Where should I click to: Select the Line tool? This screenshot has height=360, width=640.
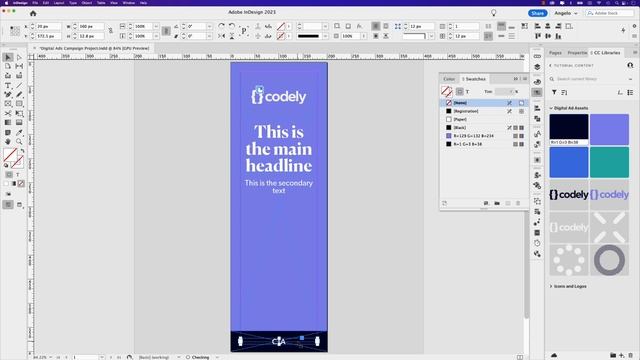[19, 86]
